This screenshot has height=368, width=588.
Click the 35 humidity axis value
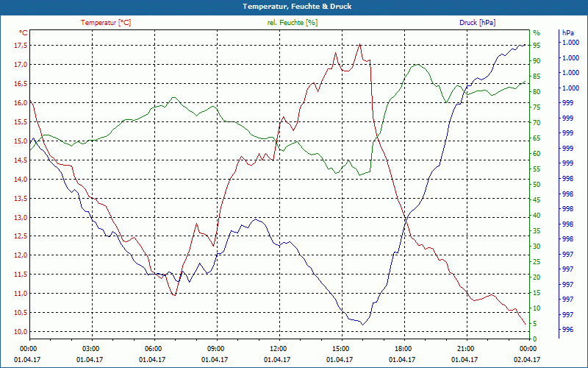(x=537, y=231)
